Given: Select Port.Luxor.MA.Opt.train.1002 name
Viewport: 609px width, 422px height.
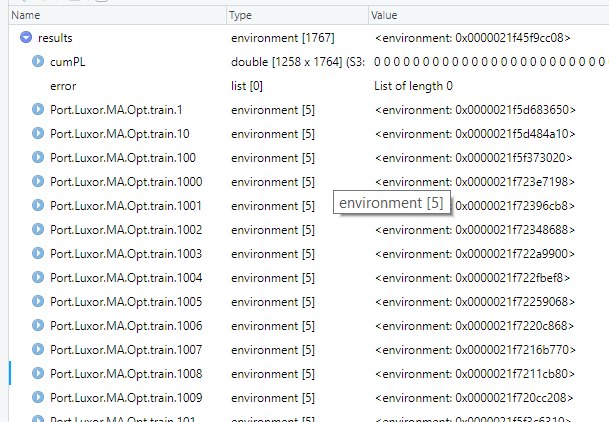Looking at the screenshot, I should (126, 230).
